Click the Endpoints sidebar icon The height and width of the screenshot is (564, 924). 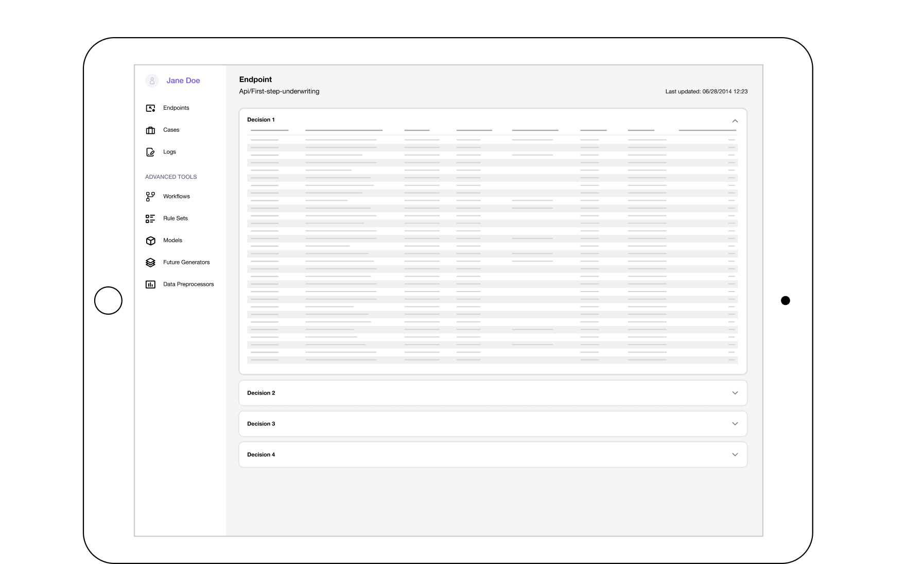point(150,108)
